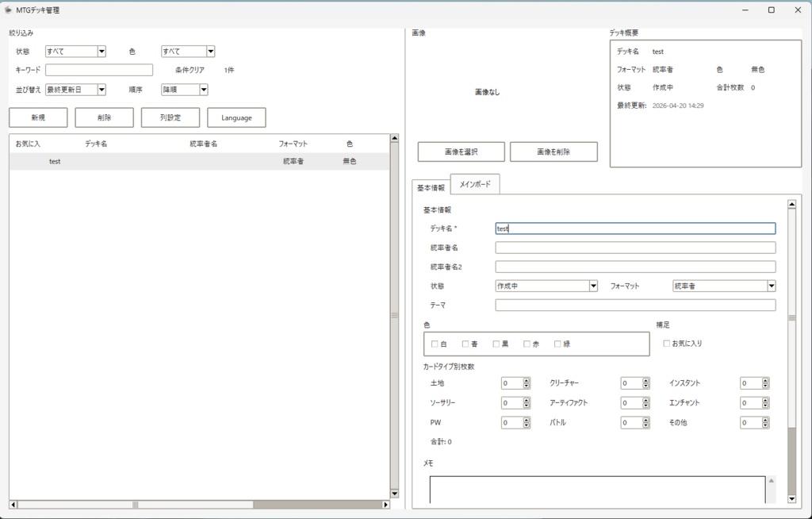812x519 pixels.
Task: Open the 順序 order dropdown
Action: click(184, 90)
